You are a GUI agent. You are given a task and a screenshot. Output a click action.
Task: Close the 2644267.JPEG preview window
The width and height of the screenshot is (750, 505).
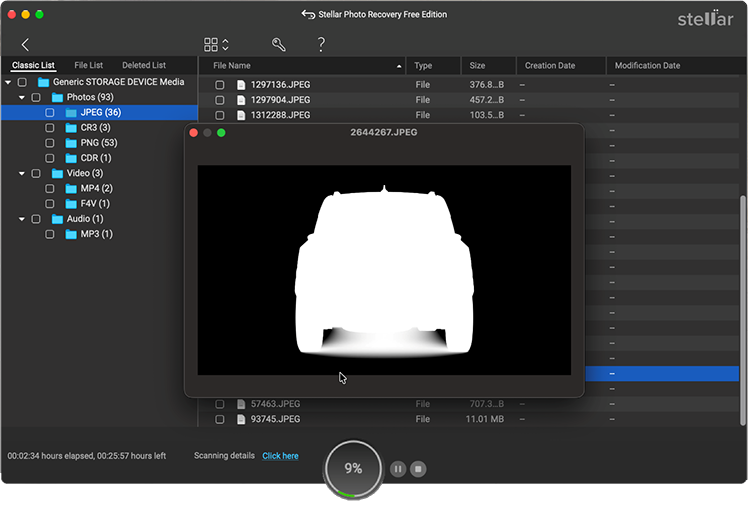[194, 133]
